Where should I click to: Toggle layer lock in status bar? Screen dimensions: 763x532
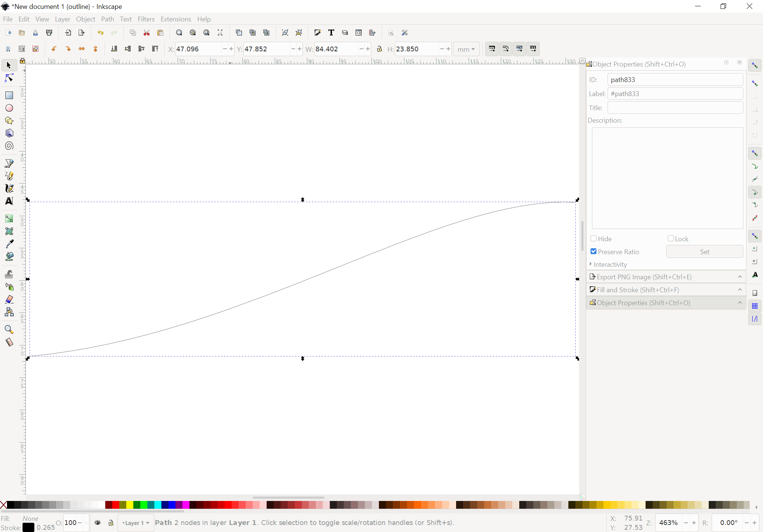[111, 523]
